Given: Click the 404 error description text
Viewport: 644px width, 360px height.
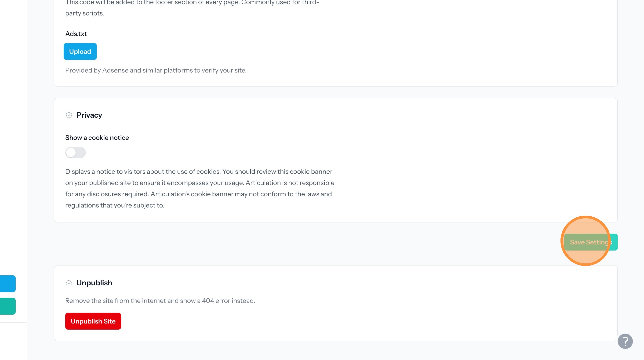Looking at the screenshot, I should coord(160,301).
